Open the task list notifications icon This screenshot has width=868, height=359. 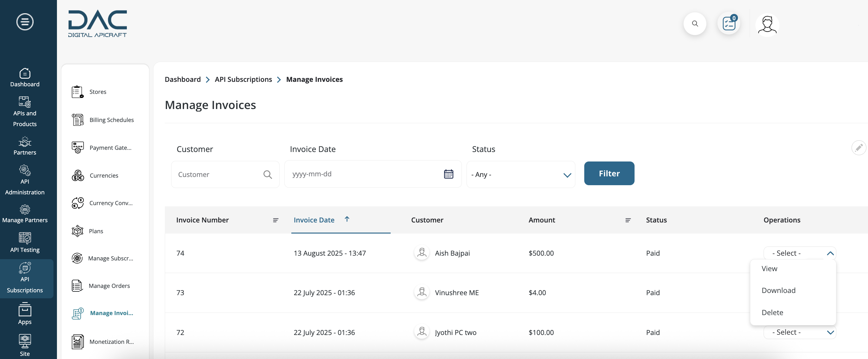click(729, 24)
